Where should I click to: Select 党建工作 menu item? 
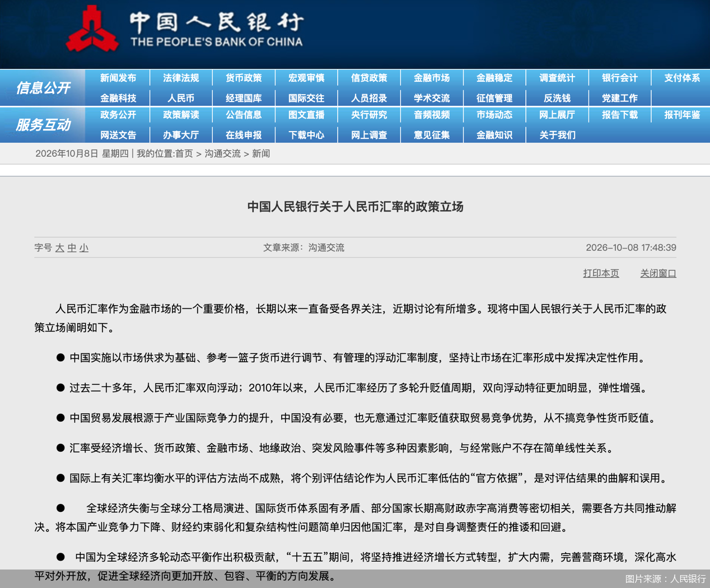[x=620, y=98]
